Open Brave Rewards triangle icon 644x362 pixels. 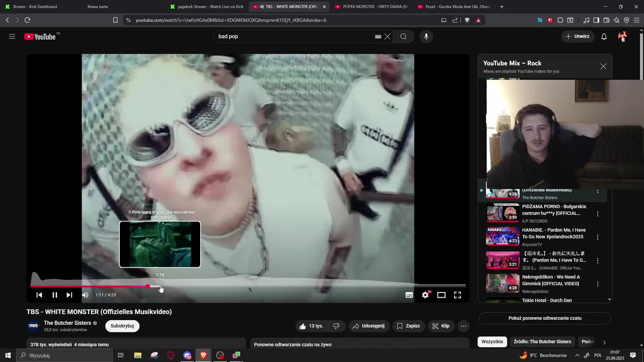(x=478, y=20)
